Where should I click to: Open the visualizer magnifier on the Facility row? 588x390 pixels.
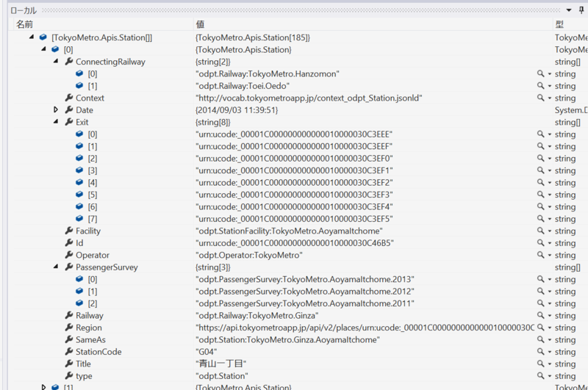click(x=540, y=231)
